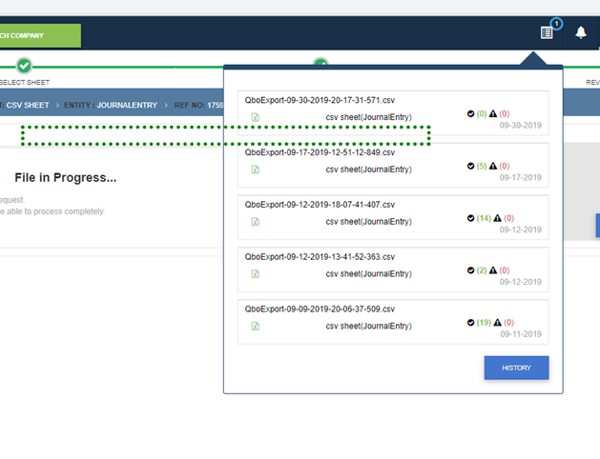This screenshot has height=459, width=600.
Task: Open QboExport-09-30-2019-20-17-31-571.csv entry
Action: [393, 113]
